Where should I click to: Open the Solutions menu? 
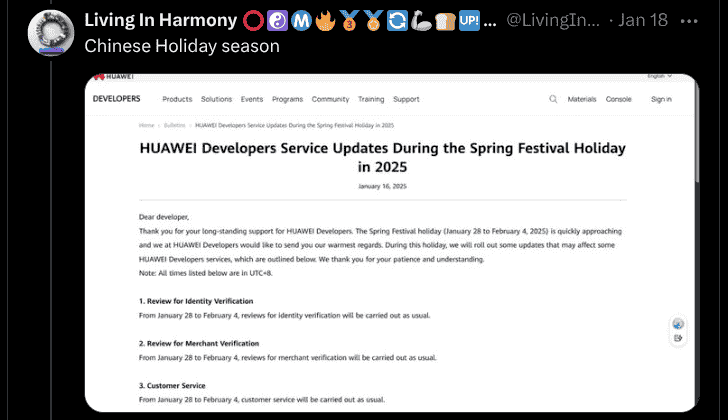tap(216, 99)
